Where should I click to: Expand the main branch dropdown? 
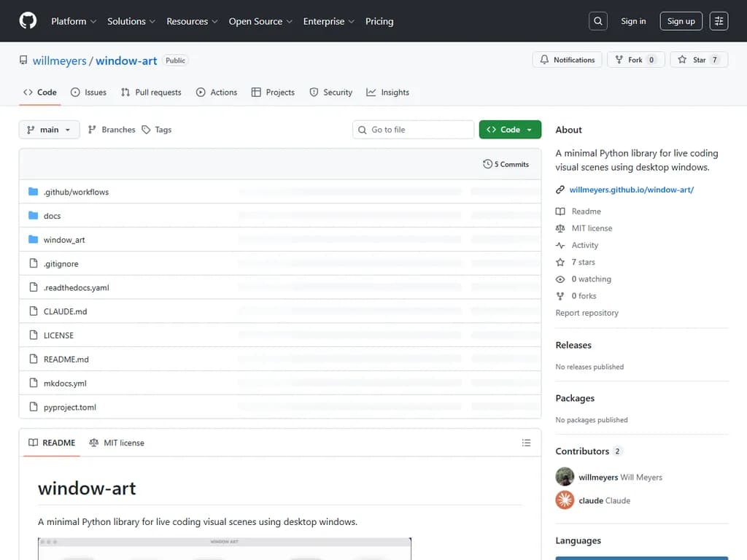coord(49,130)
